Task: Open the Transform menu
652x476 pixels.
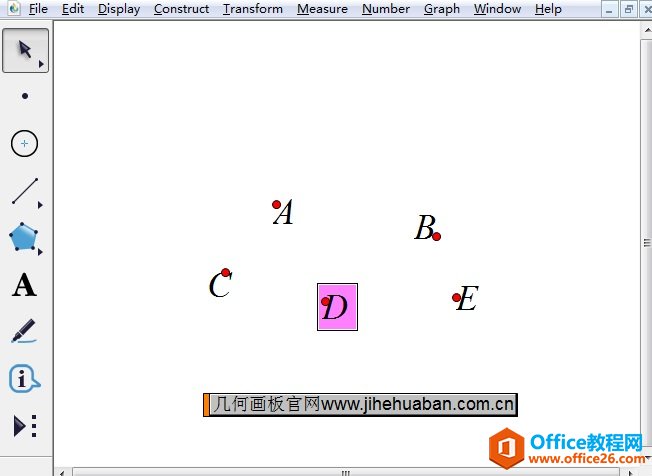Action: coord(253,9)
